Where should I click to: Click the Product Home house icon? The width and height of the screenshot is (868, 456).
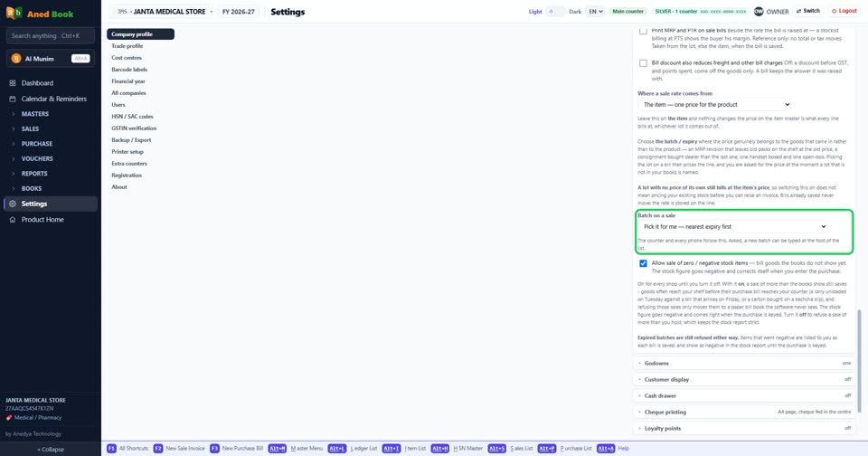tap(13, 220)
